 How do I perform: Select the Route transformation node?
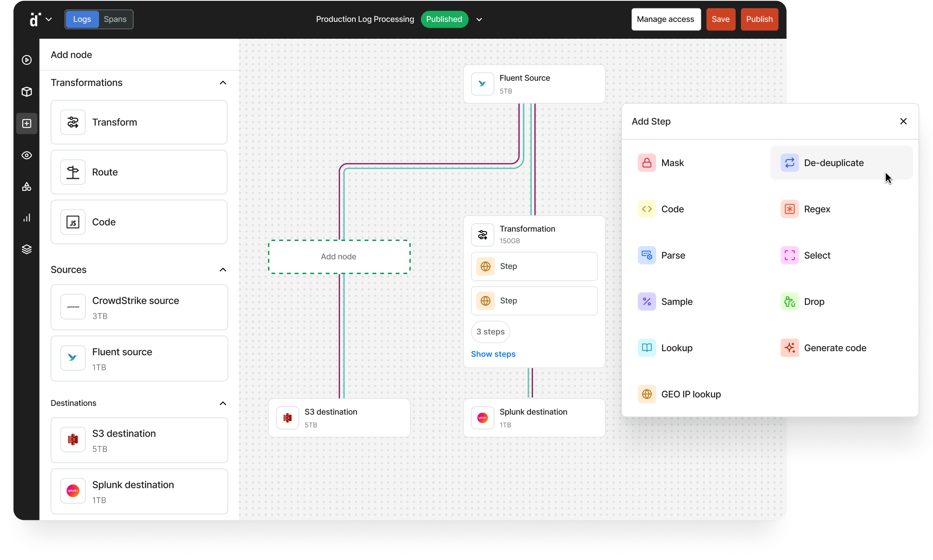coord(139,172)
